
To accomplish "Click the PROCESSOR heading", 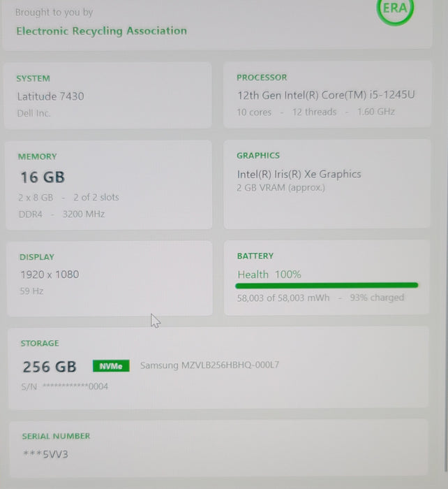I will coord(262,78).
